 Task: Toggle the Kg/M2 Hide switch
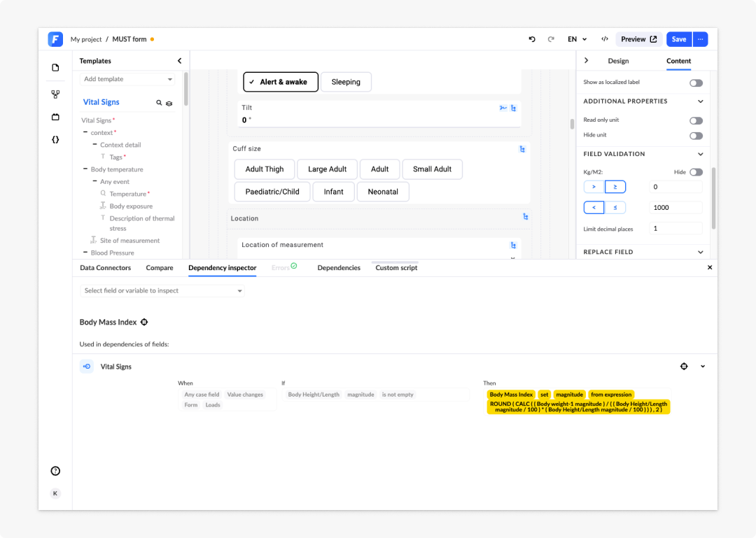click(x=696, y=172)
